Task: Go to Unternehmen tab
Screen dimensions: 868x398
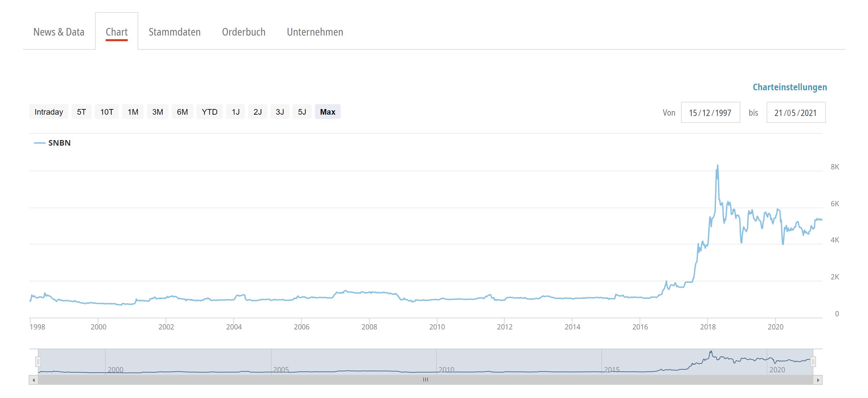Action: pos(315,32)
